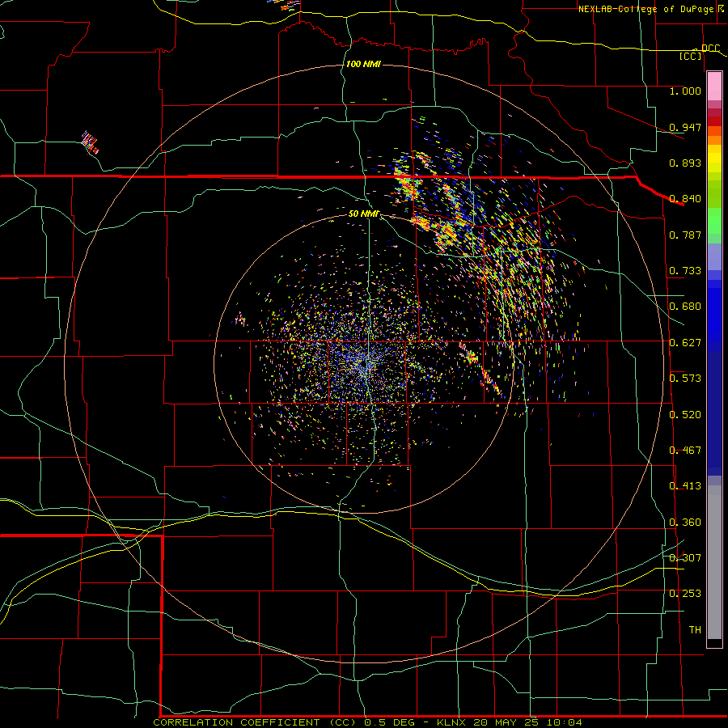
Task: Click the [CC] product label
Action: pos(691,56)
